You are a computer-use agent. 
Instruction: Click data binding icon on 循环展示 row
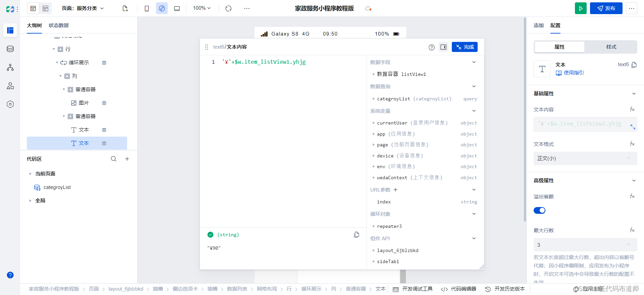tap(104, 63)
